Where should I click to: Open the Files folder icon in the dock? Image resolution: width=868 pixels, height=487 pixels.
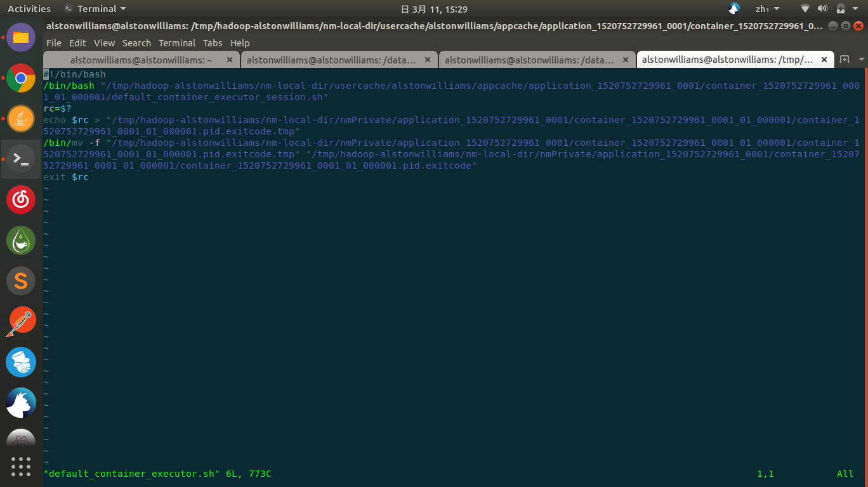[21, 37]
